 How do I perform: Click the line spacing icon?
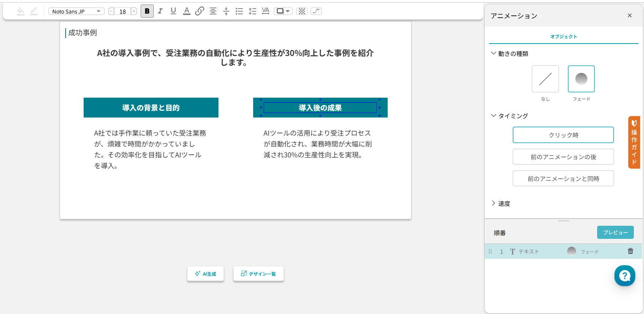tap(252, 11)
